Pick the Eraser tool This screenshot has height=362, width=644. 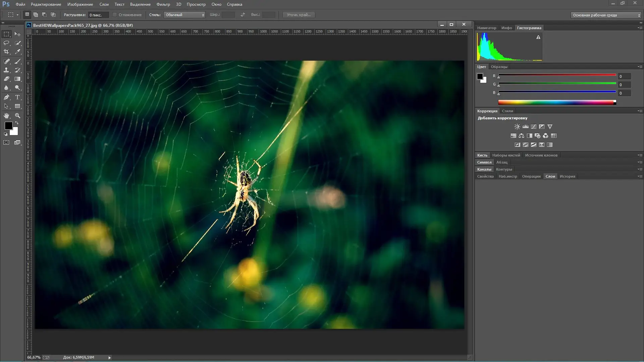coord(6,79)
